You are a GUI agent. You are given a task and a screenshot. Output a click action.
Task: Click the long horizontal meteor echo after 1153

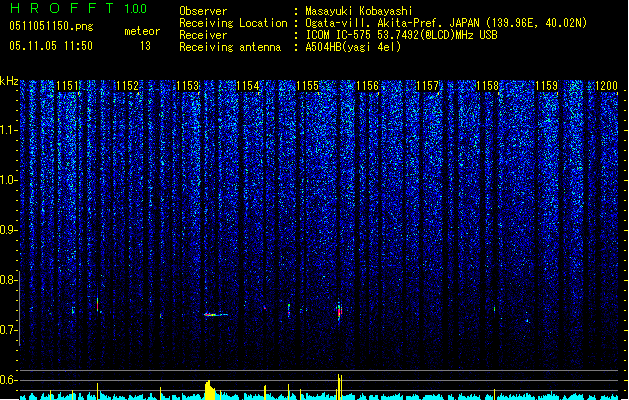(x=216, y=315)
